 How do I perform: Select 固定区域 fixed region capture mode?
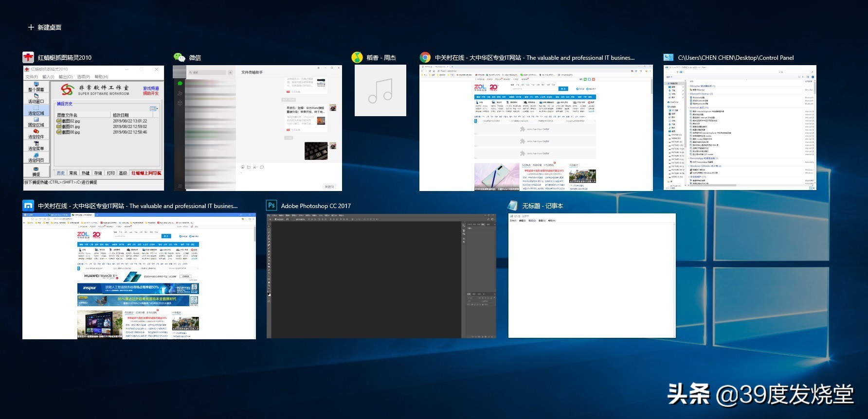coord(36,122)
